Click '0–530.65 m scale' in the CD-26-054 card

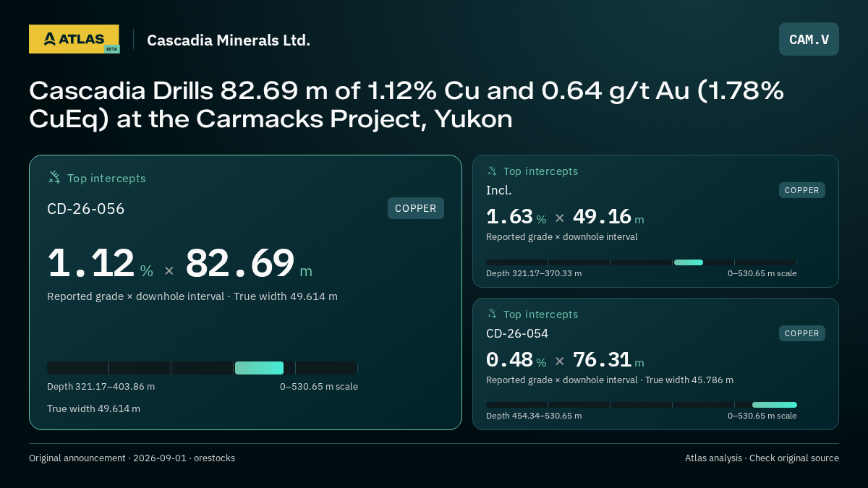pyautogui.click(x=762, y=416)
